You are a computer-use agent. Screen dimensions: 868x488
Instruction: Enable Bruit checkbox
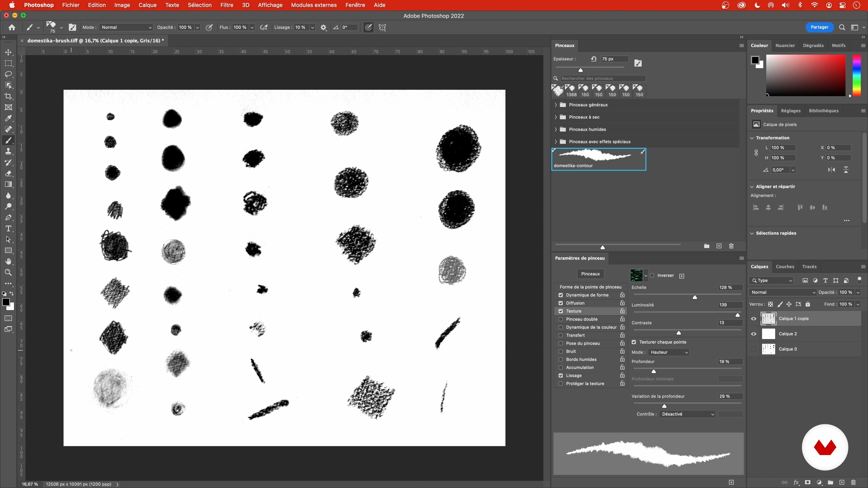pyautogui.click(x=561, y=352)
